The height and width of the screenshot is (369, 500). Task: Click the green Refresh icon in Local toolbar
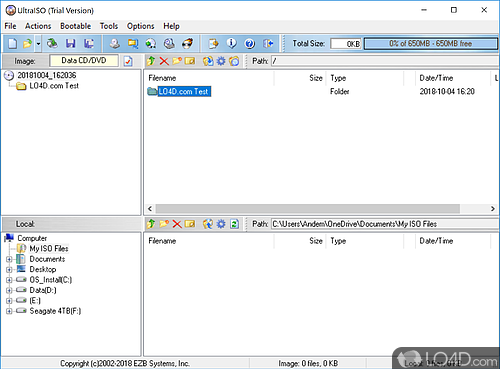coord(234,224)
